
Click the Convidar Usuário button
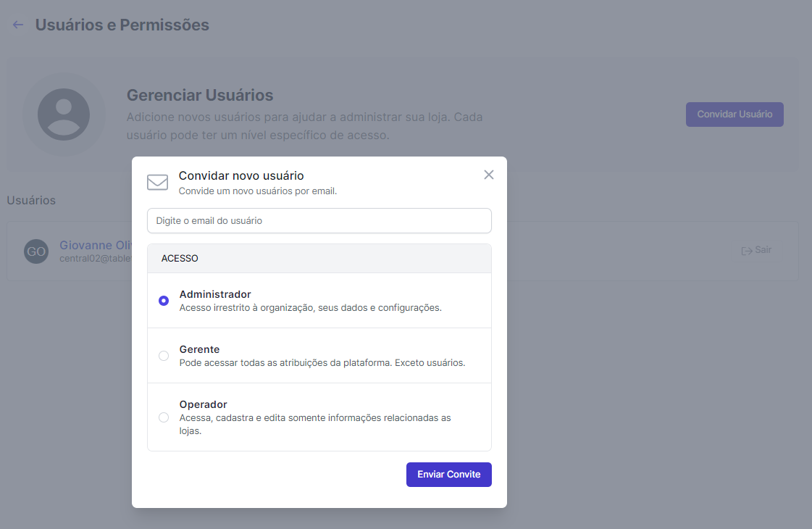(734, 114)
